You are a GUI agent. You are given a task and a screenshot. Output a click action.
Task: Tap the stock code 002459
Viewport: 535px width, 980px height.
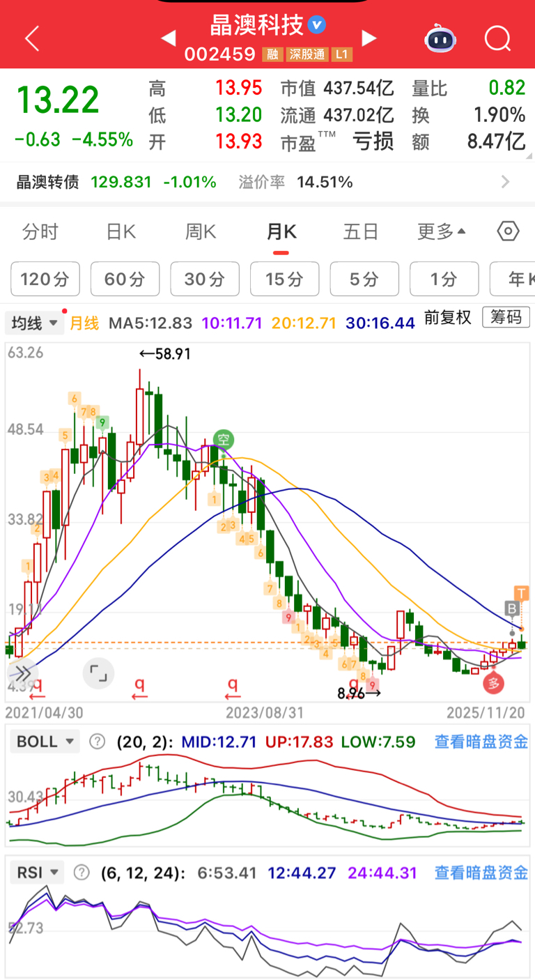pos(221,54)
